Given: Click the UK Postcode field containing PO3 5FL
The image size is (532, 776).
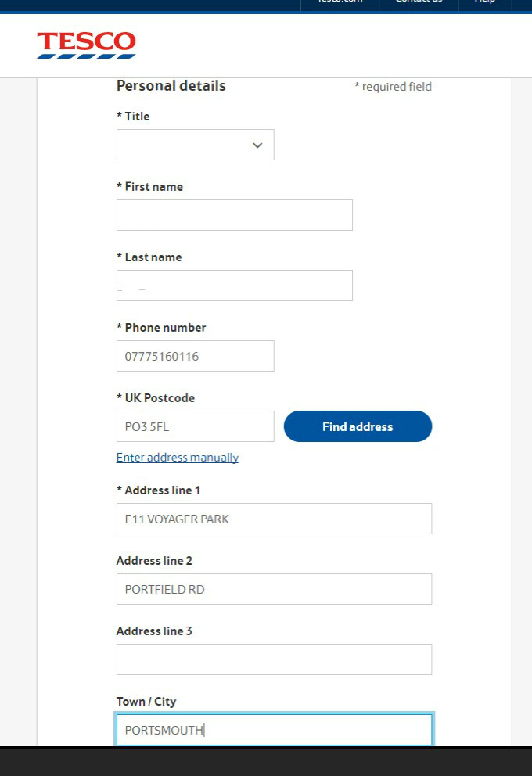Looking at the screenshot, I should [195, 426].
